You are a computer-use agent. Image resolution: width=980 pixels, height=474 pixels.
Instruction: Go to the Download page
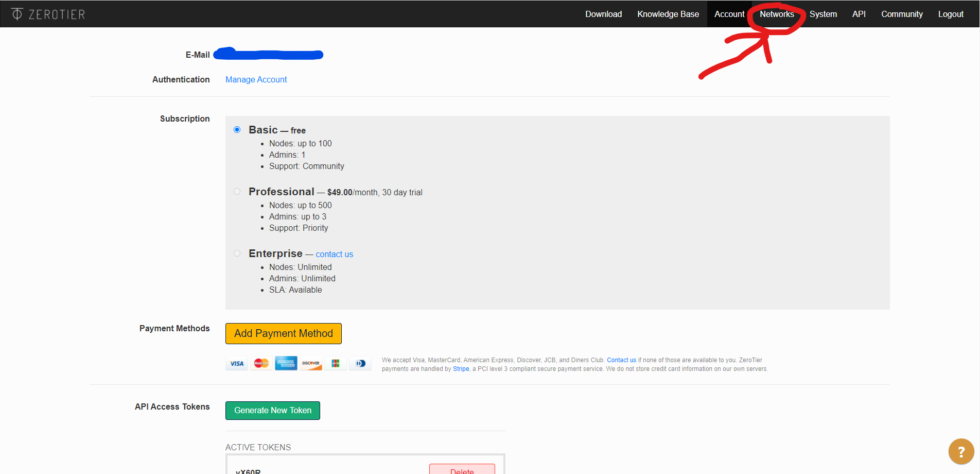point(603,14)
